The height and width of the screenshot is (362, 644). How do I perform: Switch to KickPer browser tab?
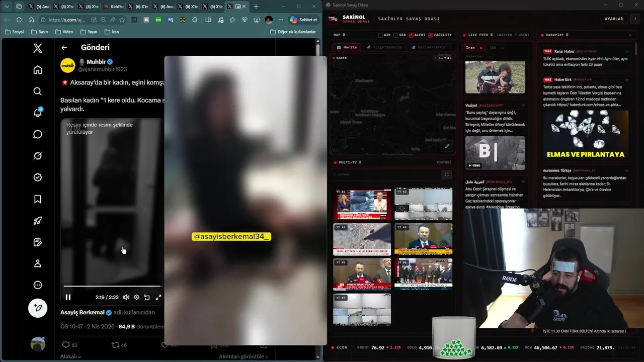pyautogui.click(x=114, y=7)
